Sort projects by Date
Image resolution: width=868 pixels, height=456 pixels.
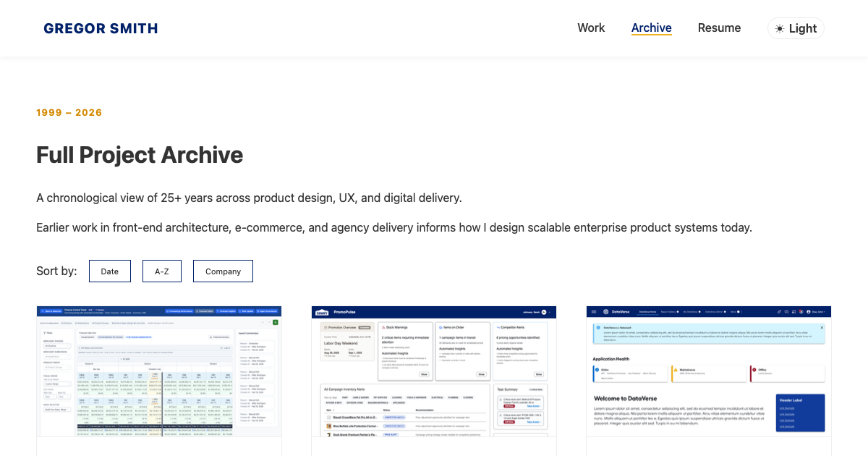pyautogui.click(x=110, y=271)
